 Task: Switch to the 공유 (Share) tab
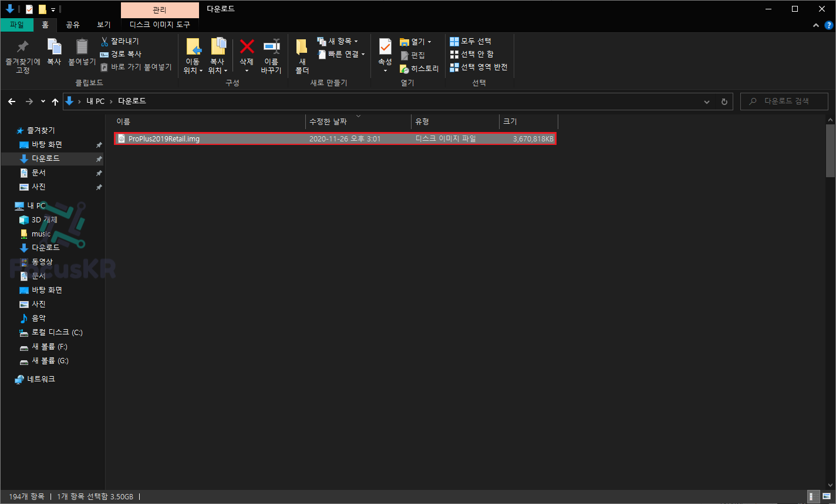[73, 25]
